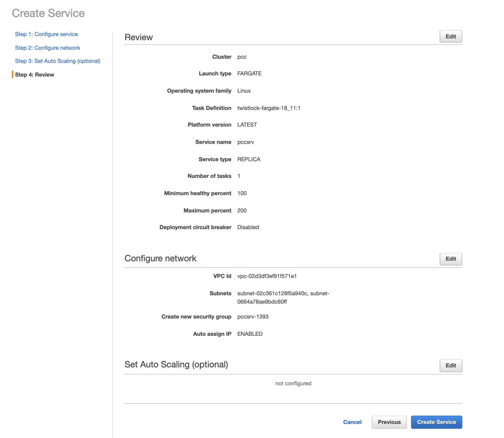Select the cluster name pcc
The image size is (504, 438).
[242, 57]
